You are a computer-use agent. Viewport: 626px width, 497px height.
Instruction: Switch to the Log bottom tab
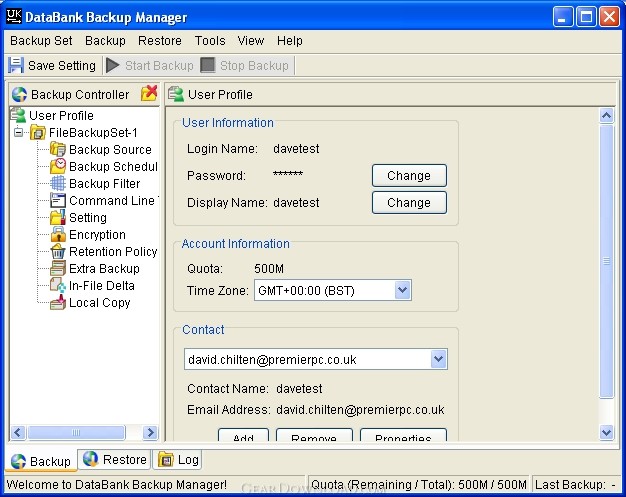click(178, 460)
